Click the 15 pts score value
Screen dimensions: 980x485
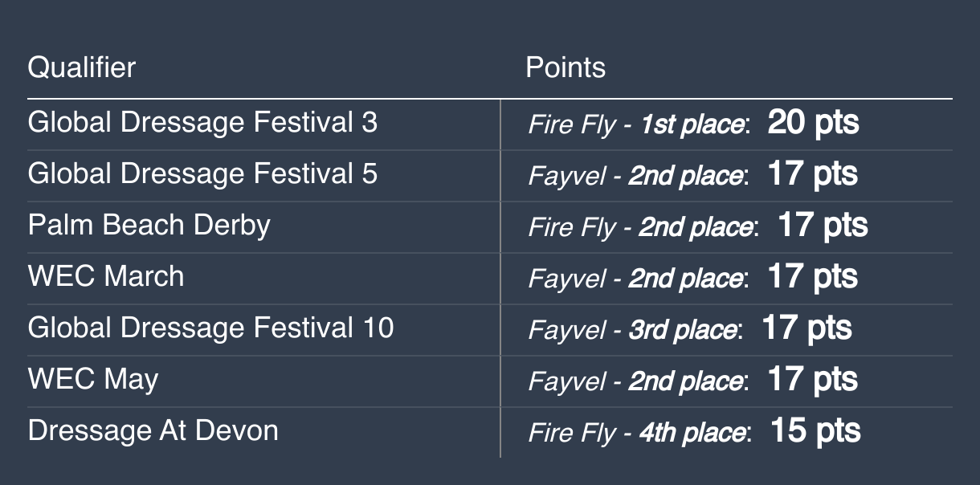click(815, 431)
